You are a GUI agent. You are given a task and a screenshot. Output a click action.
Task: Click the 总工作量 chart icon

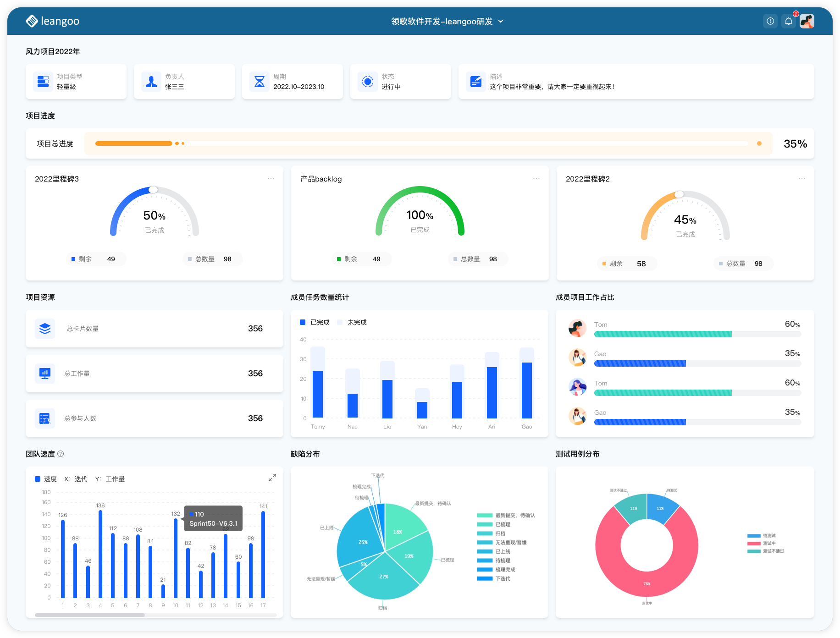coord(45,374)
